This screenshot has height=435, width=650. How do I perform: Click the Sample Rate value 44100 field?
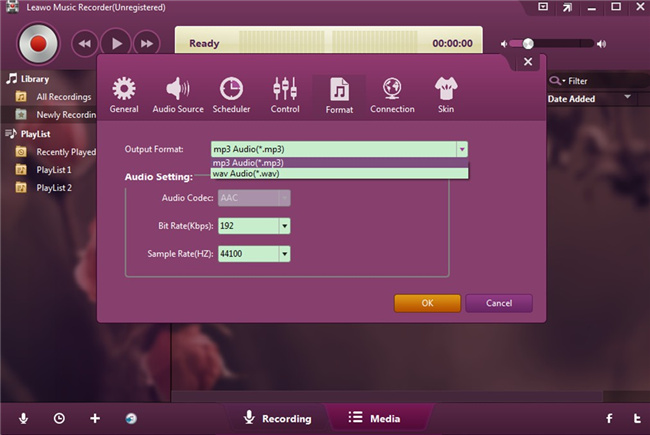(x=248, y=254)
